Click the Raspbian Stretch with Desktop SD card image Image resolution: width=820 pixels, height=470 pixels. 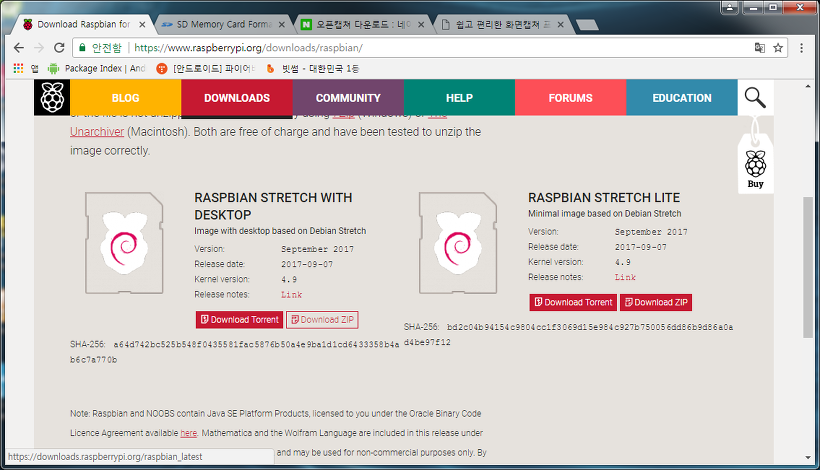(124, 243)
